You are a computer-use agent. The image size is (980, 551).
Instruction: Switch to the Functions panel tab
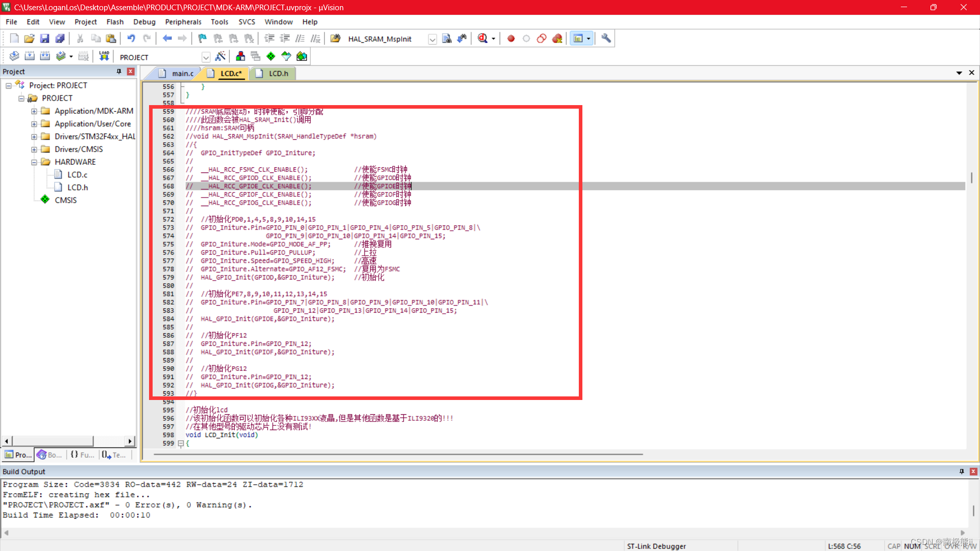83,455
